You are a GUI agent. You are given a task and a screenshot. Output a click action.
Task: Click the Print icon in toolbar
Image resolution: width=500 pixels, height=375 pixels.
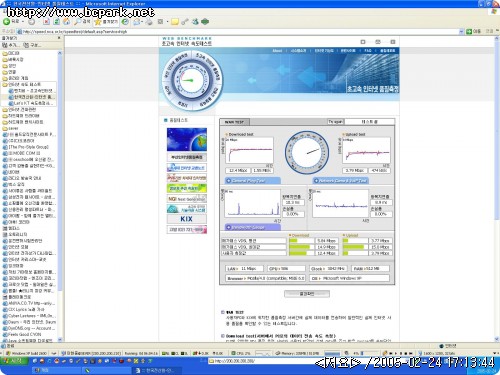149,22
